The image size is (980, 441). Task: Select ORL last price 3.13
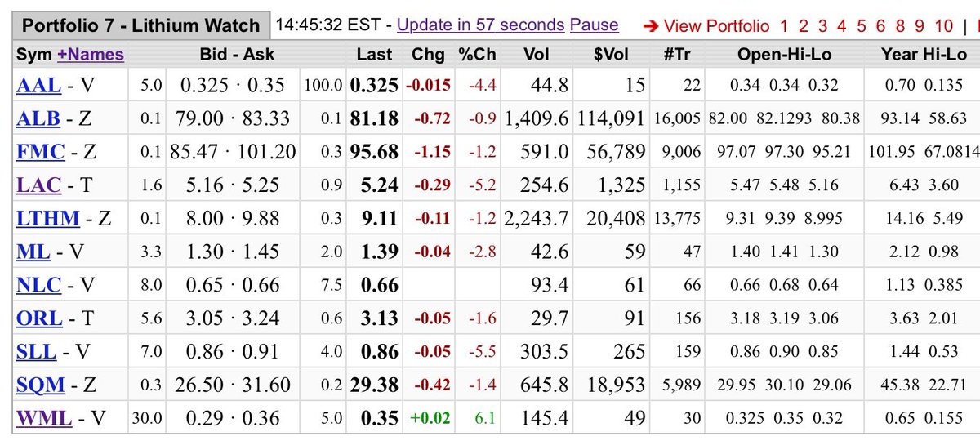pyautogui.click(x=380, y=318)
